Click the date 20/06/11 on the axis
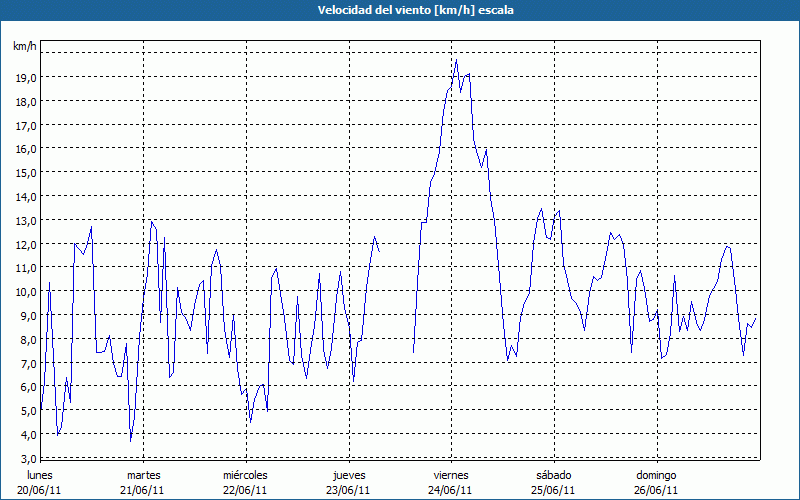Image resolution: width=800 pixels, height=500 pixels. [41, 490]
